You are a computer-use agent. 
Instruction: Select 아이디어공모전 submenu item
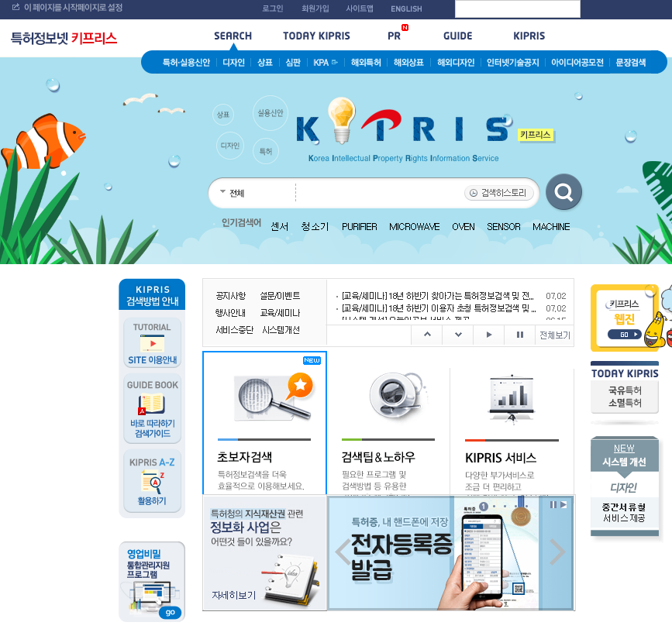click(x=577, y=63)
